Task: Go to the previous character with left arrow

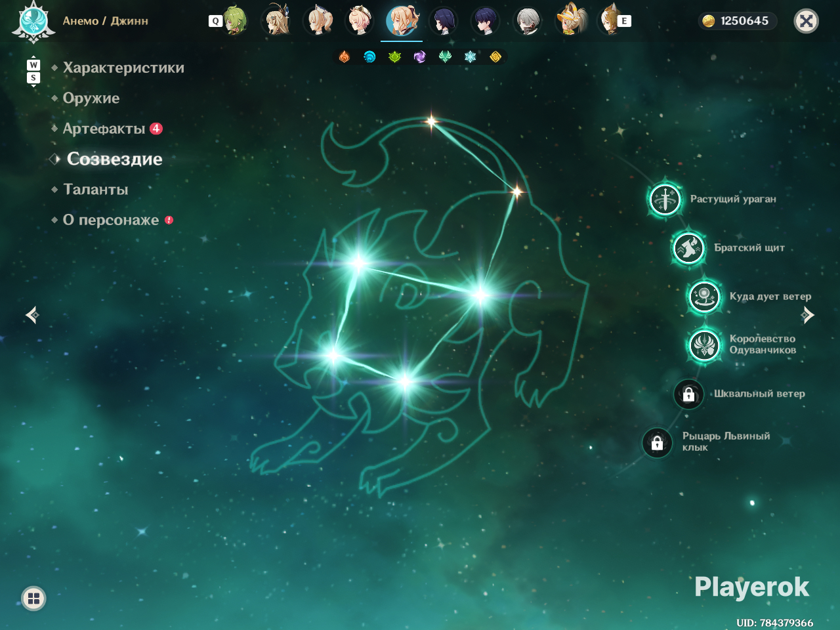Action: tap(32, 316)
